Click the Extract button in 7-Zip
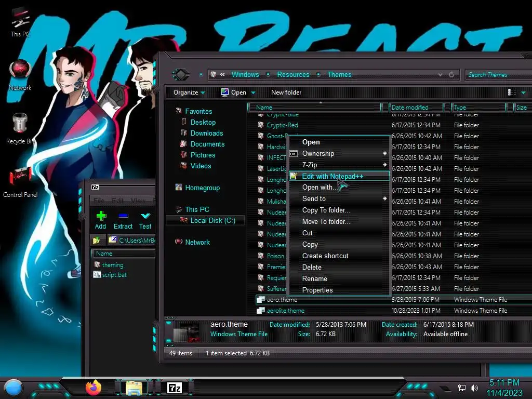This screenshot has height=399, width=532. pyautogui.click(x=123, y=220)
